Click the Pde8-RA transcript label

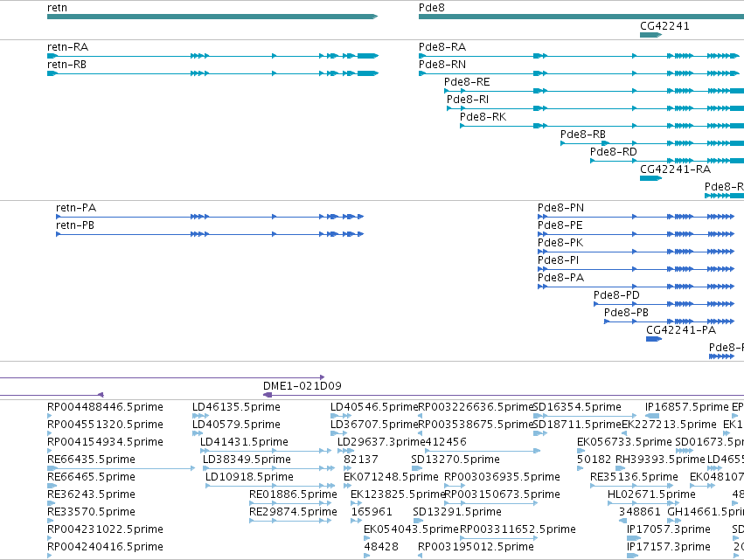(442, 47)
